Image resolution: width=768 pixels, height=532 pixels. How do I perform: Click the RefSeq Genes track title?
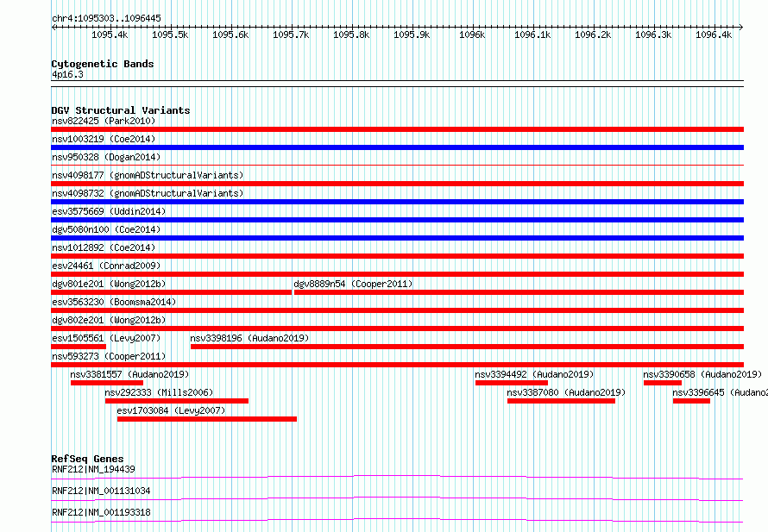pos(87,459)
